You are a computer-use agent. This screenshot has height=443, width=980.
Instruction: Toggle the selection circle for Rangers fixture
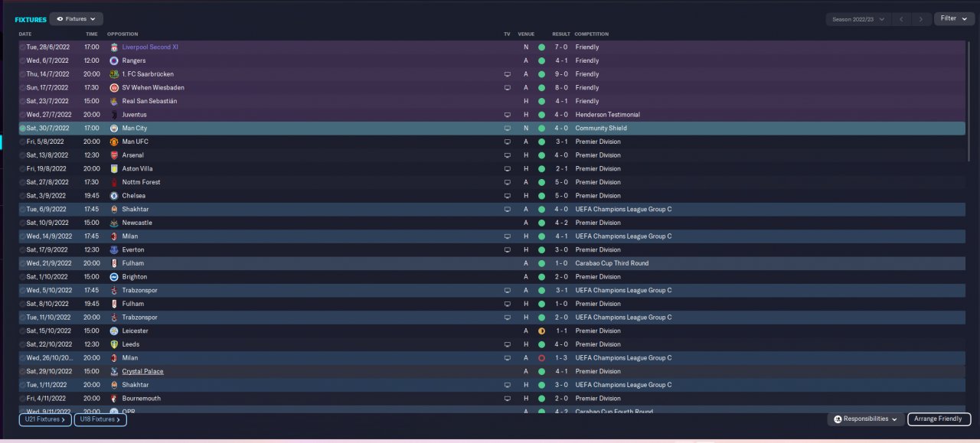[23, 60]
